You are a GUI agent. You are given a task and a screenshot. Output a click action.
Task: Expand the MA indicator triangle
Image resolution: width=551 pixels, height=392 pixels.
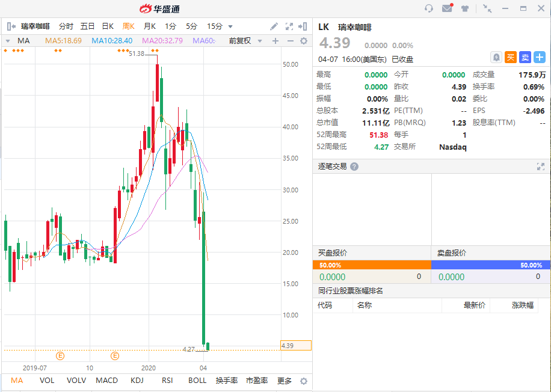[8, 41]
